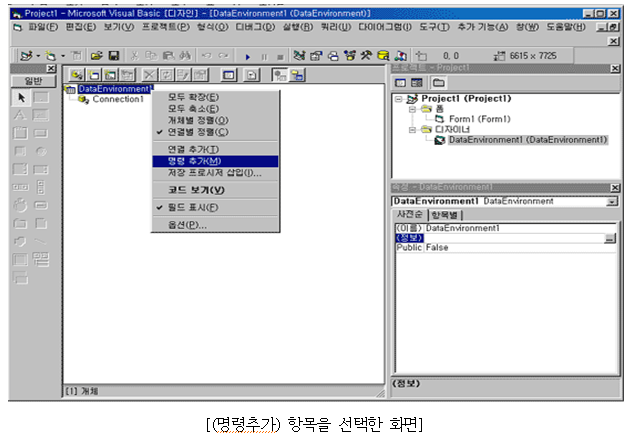Select Form1 (Form1) in project tree
The width and height of the screenshot is (631, 442).
pos(479,119)
